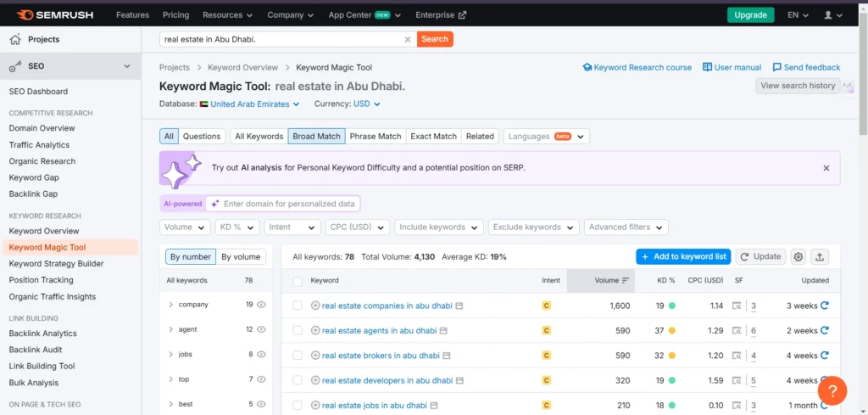Click the green Upgrade button
The image size is (868, 415).
[751, 15]
